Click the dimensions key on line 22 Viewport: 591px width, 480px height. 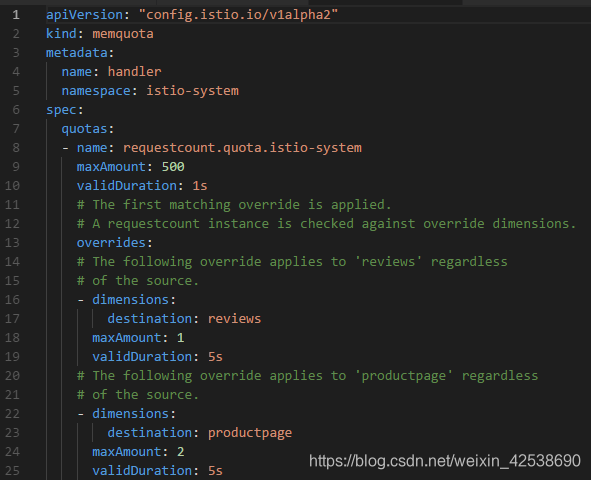tap(130, 414)
